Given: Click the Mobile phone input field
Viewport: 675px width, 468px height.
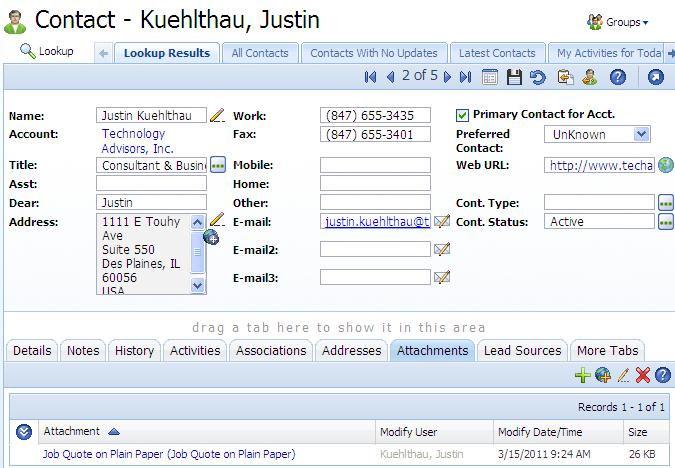Looking at the screenshot, I should click(x=375, y=165).
